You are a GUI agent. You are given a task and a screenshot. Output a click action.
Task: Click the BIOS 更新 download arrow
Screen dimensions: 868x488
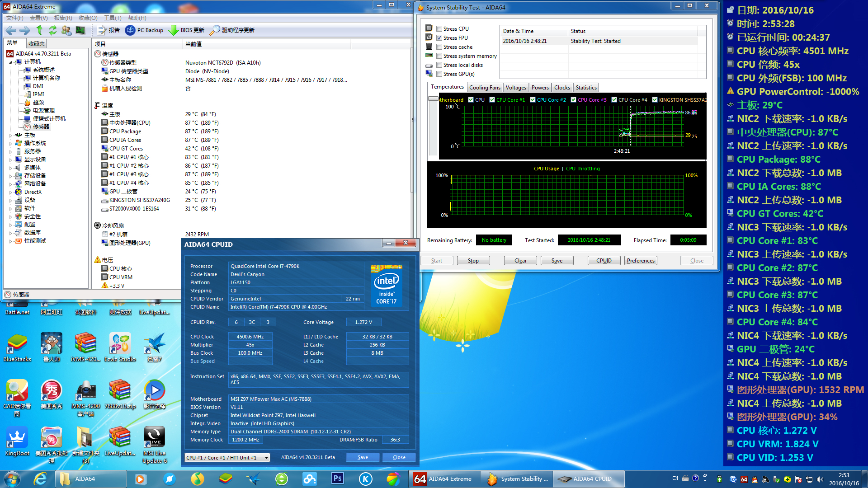click(x=174, y=30)
